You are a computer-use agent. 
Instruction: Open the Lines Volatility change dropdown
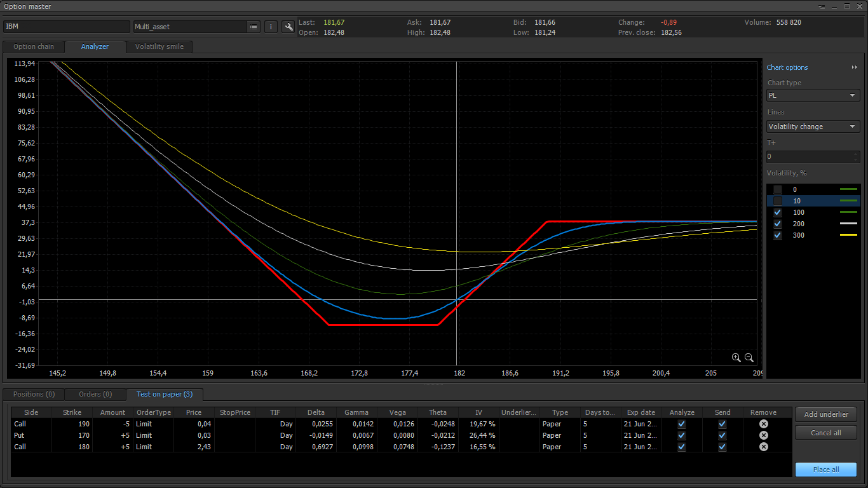tap(813, 126)
